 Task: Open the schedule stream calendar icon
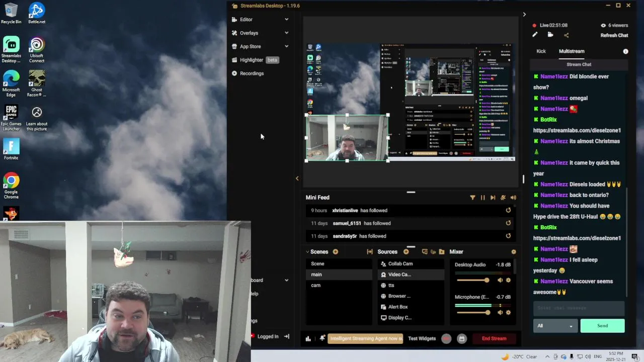461,338
